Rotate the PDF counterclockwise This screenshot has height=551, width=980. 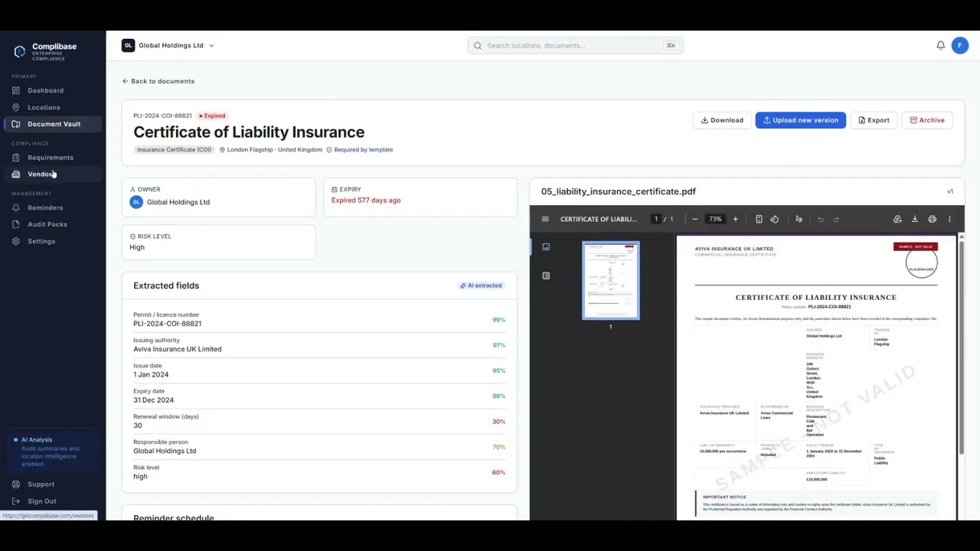(x=775, y=219)
